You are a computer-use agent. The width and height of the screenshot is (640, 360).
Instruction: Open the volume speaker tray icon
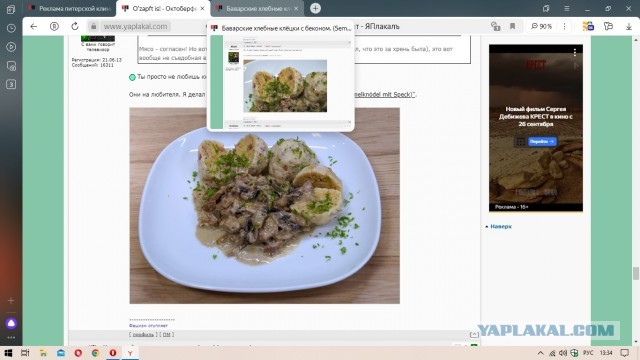(x=563, y=353)
